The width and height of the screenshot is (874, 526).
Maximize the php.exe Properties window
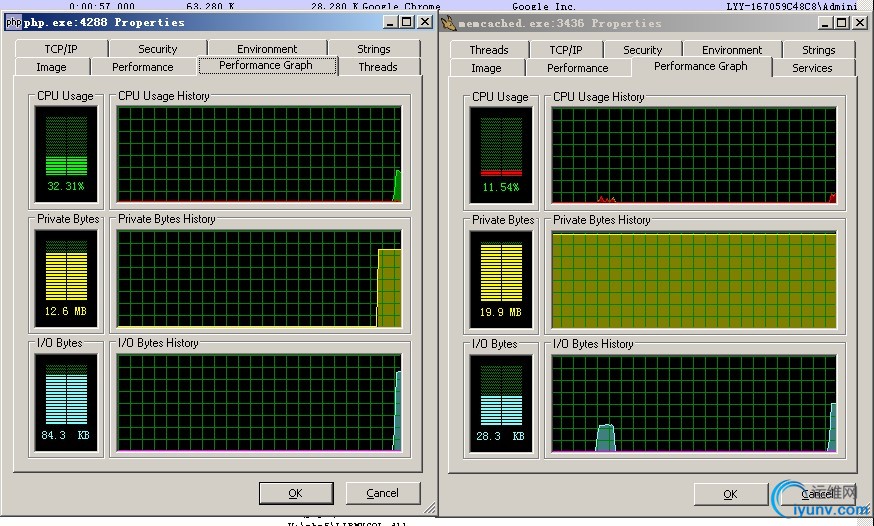tap(405, 22)
